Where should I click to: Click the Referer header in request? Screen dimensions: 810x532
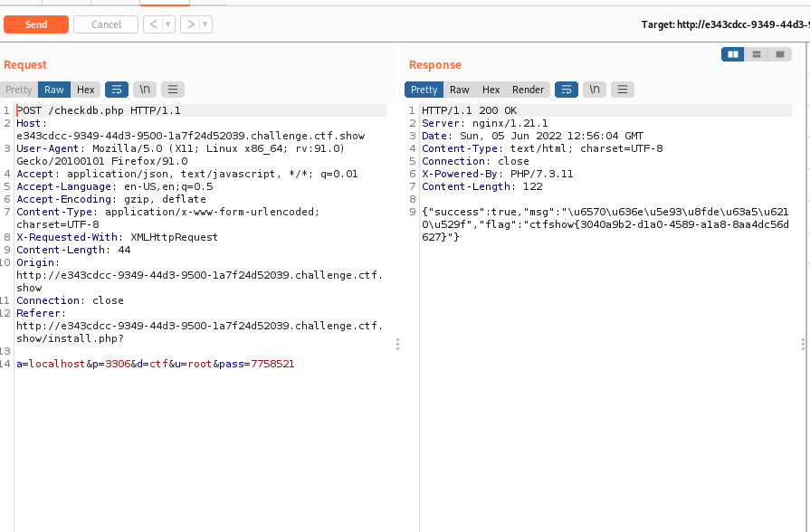199,326
